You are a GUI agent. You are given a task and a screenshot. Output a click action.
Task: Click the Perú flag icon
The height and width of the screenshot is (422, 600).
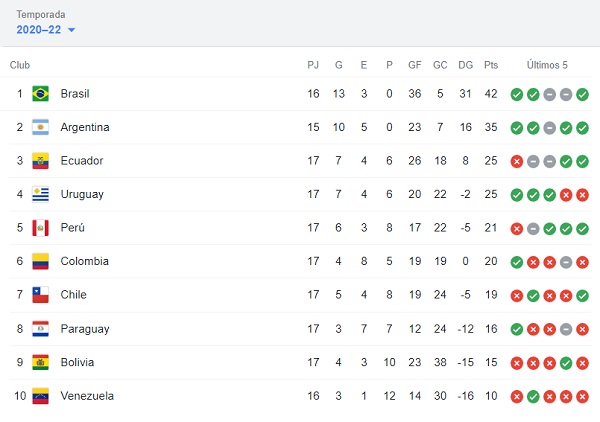coord(40,228)
